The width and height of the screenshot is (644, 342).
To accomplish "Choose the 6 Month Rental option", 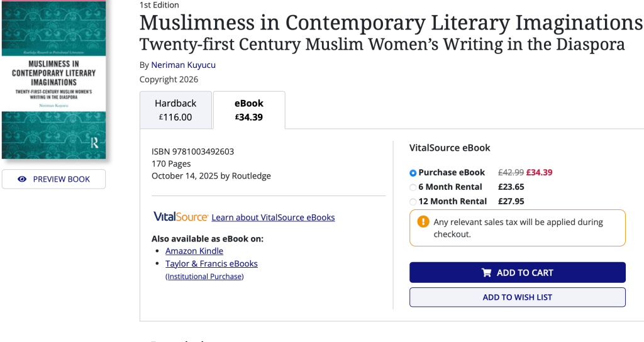I will [x=413, y=187].
